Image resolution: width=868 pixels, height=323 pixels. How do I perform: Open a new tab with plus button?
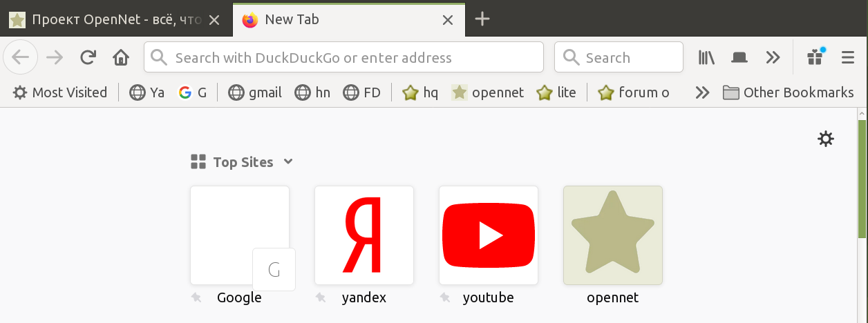[482, 19]
